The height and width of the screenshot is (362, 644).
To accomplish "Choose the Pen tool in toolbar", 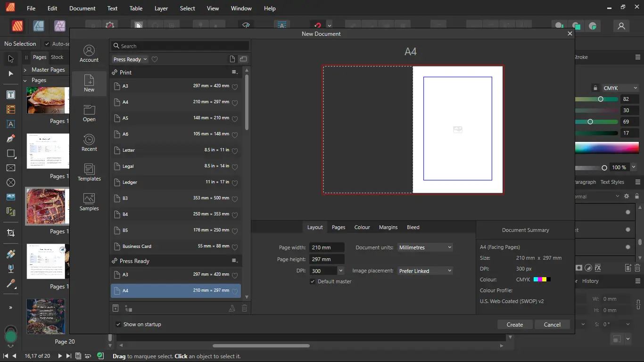I will tap(11, 139).
